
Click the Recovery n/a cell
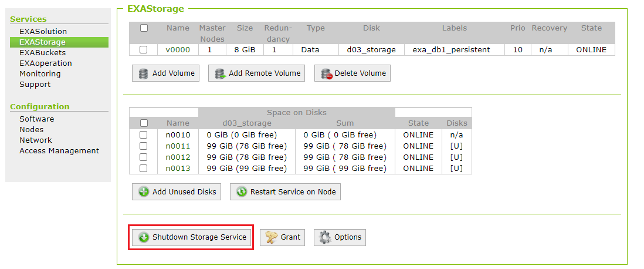click(x=549, y=50)
